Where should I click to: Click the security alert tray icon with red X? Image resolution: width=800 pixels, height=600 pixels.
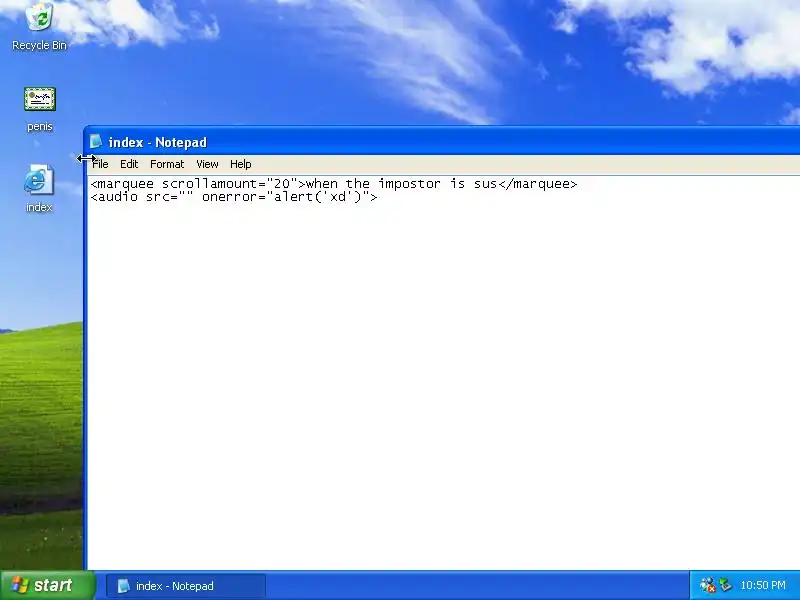[x=708, y=585]
